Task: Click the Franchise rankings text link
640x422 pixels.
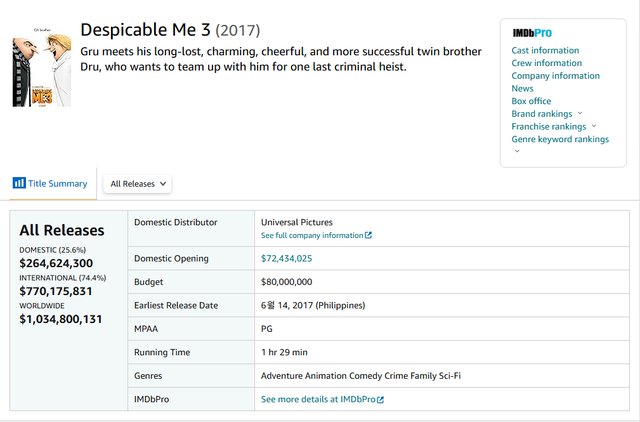Action: pyautogui.click(x=548, y=127)
